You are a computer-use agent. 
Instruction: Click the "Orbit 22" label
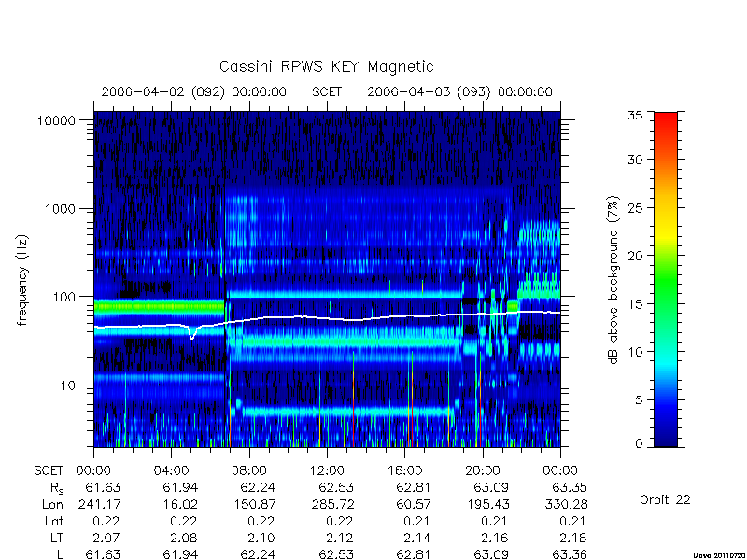coord(665,499)
